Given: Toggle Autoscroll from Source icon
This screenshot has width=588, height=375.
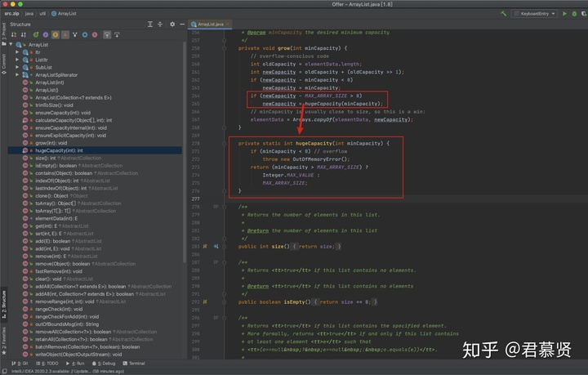Looking at the screenshot, I should coord(117,35).
